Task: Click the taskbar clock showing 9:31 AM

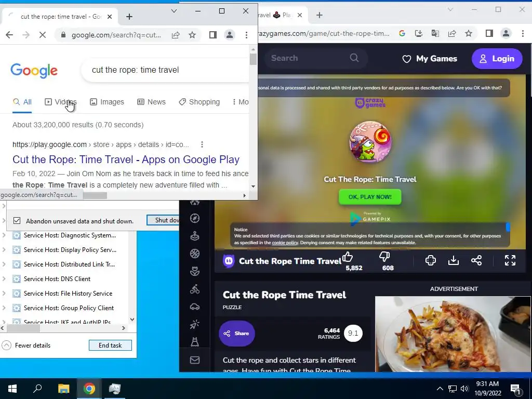Action: (487, 389)
